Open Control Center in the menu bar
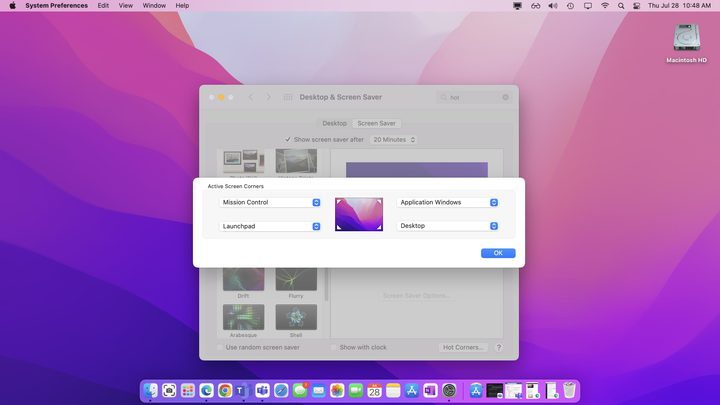 pyautogui.click(x=636, y=6)
